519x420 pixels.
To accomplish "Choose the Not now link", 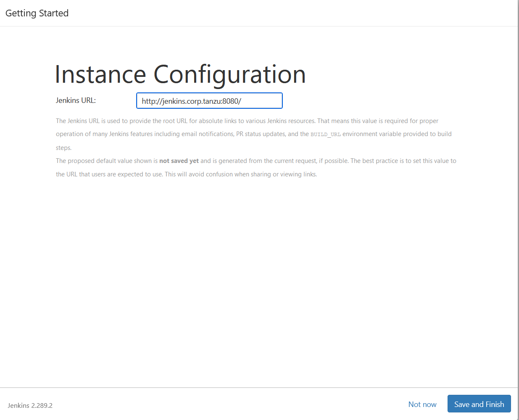I will (422, 404).
